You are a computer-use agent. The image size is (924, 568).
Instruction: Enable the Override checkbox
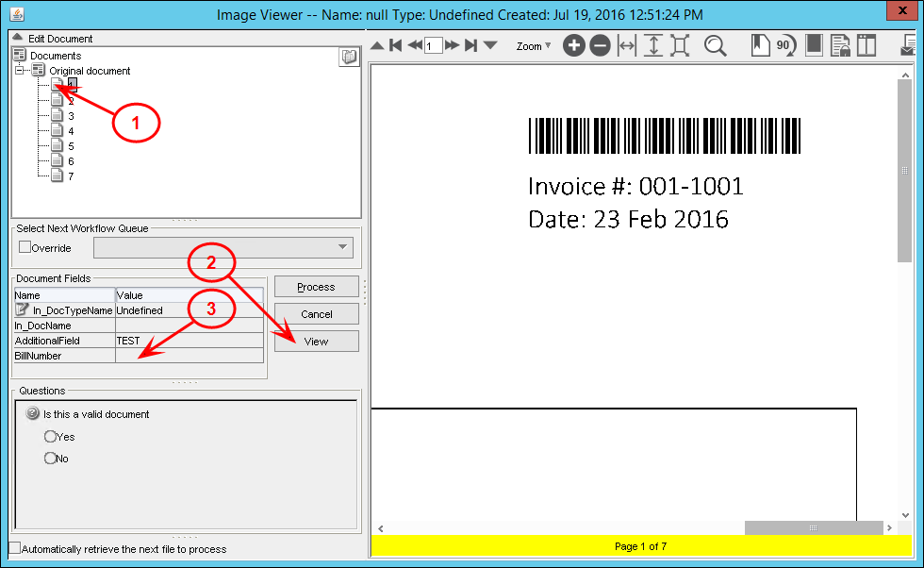(x=25, y=247)
